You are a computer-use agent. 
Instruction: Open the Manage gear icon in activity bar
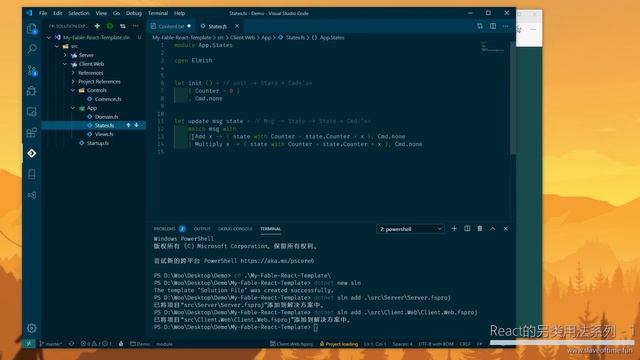[x=32, y=328]
